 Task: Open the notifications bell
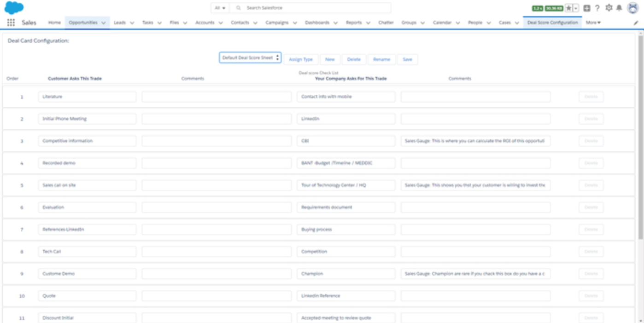pyautogui.click(x=619, y=8)
